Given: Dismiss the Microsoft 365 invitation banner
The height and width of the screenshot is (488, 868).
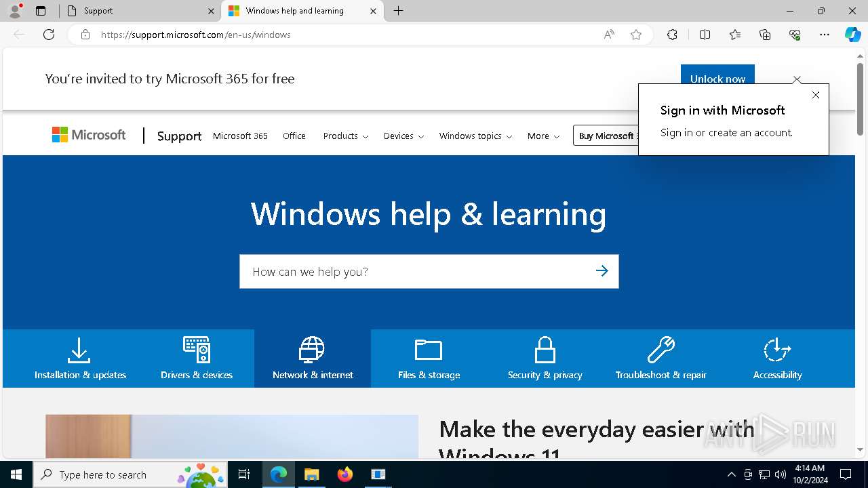Looking at the screenshot, I should pos(797,79).
